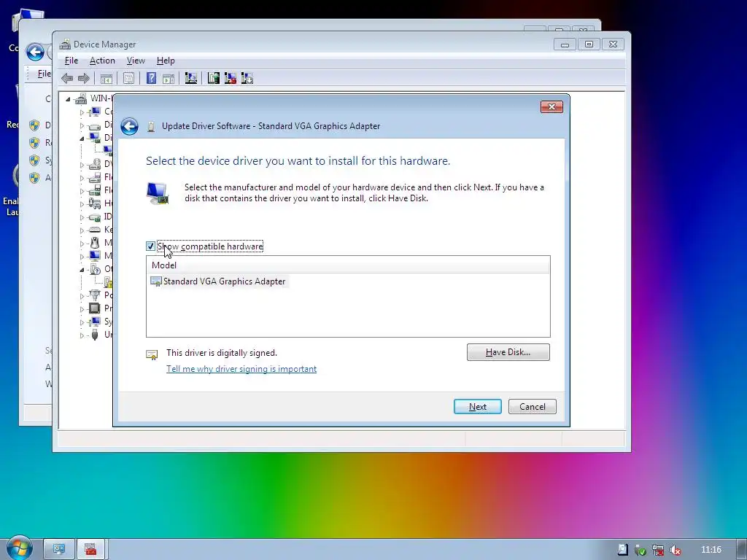Uncheck Show compatible hardware checkbox
Screen dimensions: 747x560
pyautogui.click(x=150, y=246)
